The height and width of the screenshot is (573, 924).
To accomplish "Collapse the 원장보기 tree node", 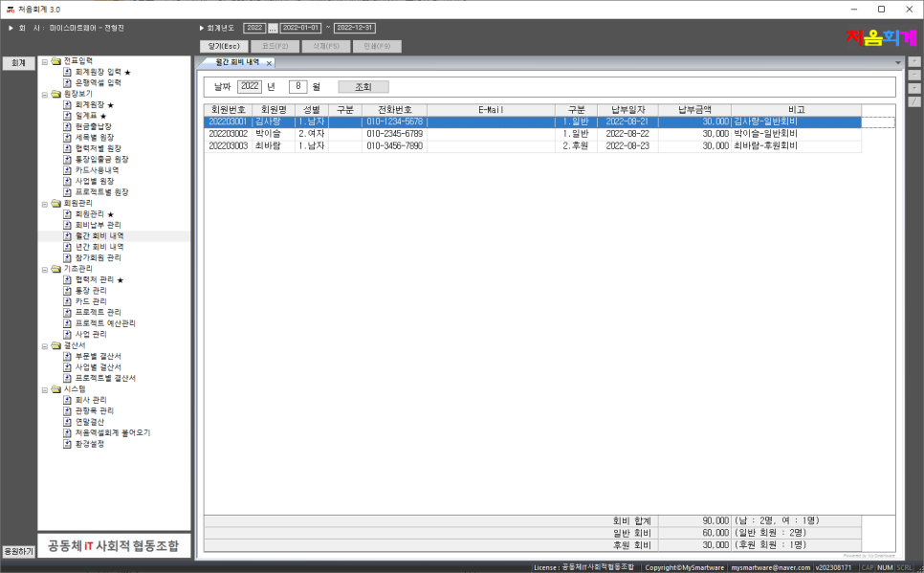I will click(44, 95).
